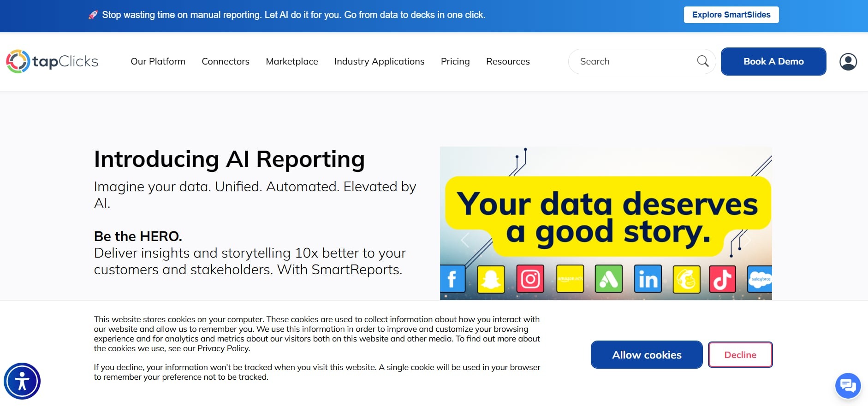This screenshot has height=406, width=868.
Task: Click the 'Your data deserves a good story' slide
Action: click(606, 223)
